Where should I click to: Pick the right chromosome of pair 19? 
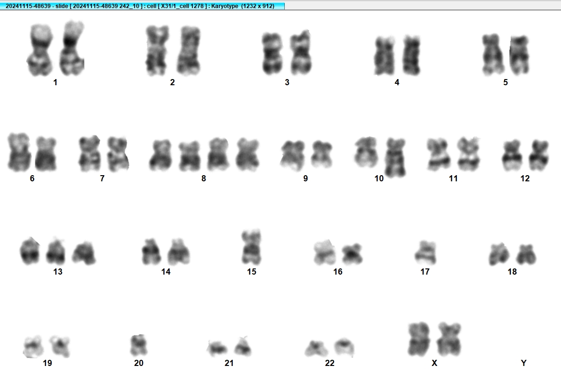60,346
